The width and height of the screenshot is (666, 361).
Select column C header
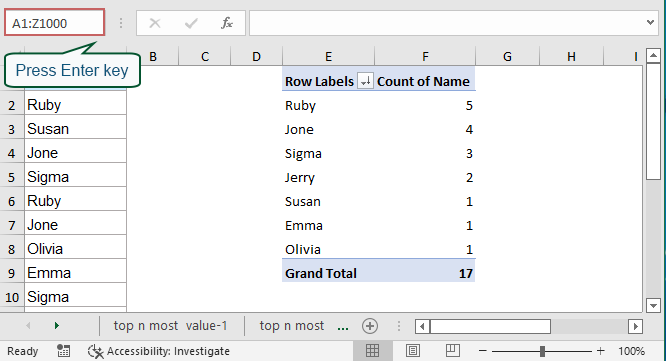(x=205, y=56)
